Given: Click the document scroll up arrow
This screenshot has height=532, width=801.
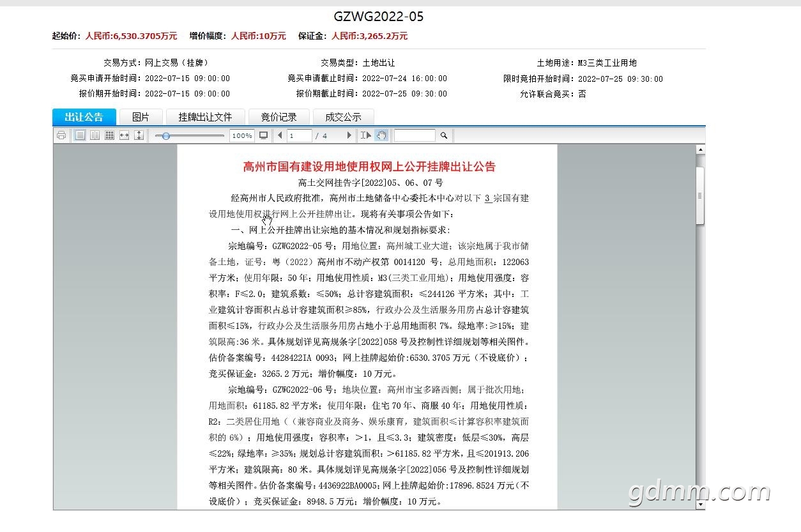Looking at the screenshot, I should [701, 149].
